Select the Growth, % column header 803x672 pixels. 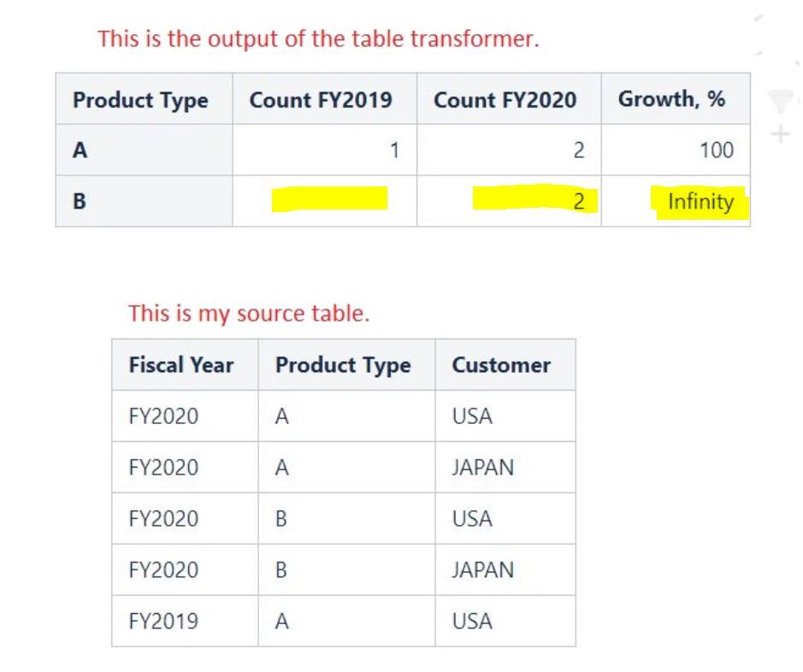[x=676, y=99]
